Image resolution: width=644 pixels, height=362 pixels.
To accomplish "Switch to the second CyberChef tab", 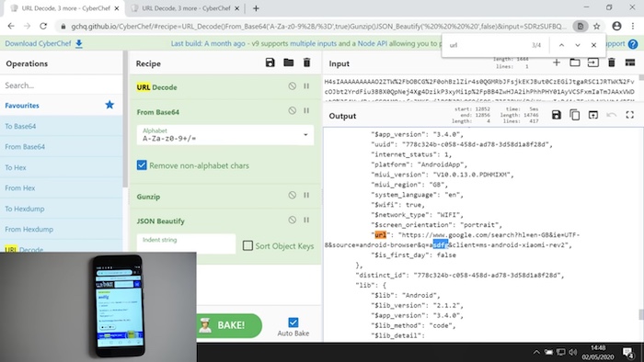I will (x=185, y=8).
